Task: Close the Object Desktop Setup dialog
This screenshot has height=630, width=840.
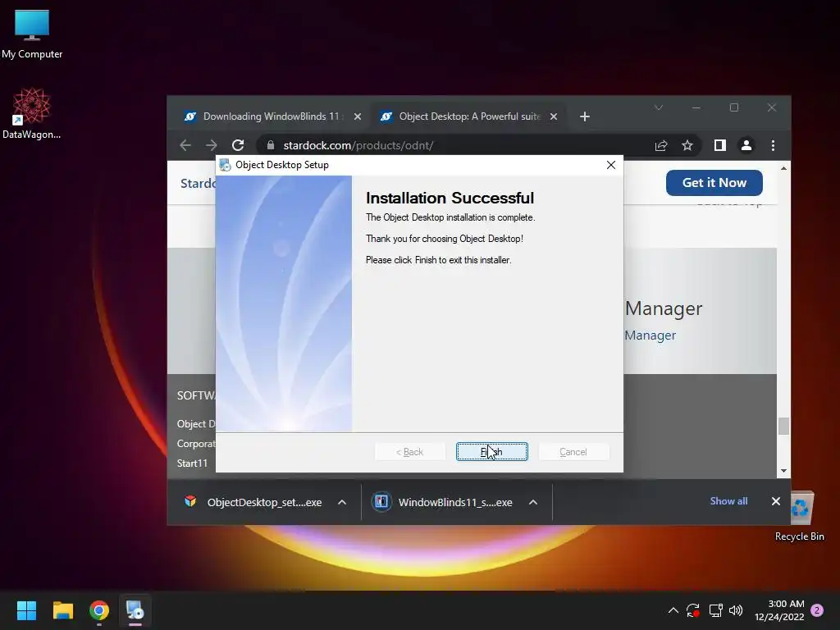Action: point(610,165)
